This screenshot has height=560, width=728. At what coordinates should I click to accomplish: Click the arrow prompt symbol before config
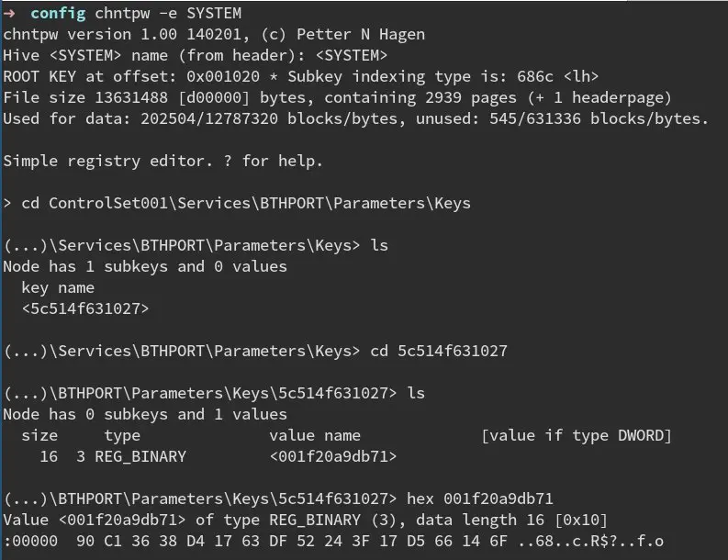[x=10, y=13]
